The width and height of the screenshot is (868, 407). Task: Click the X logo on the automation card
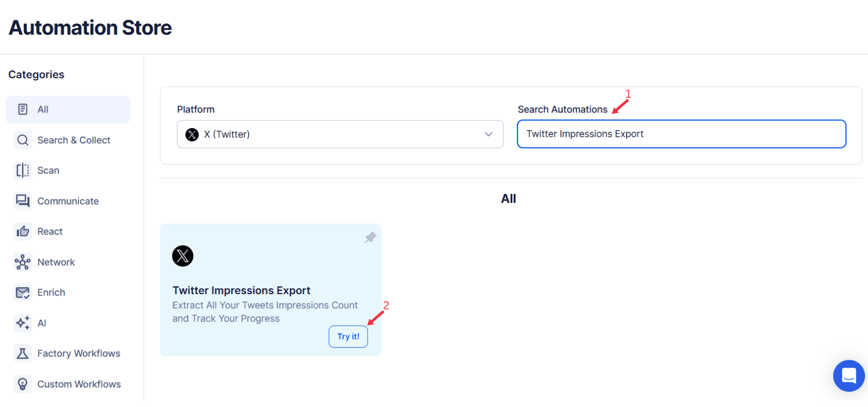coord(182,256)
